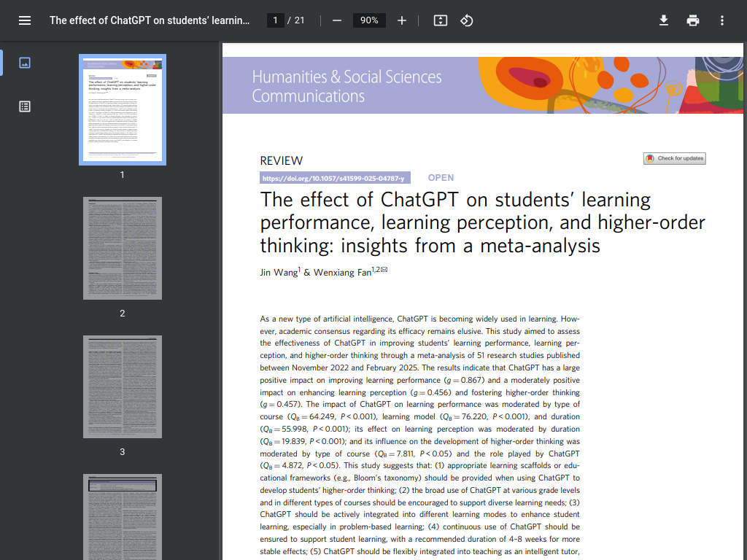
Task: Click the corresponding author envelope icon
Action: pyautogui.click(x=384, y=270)
